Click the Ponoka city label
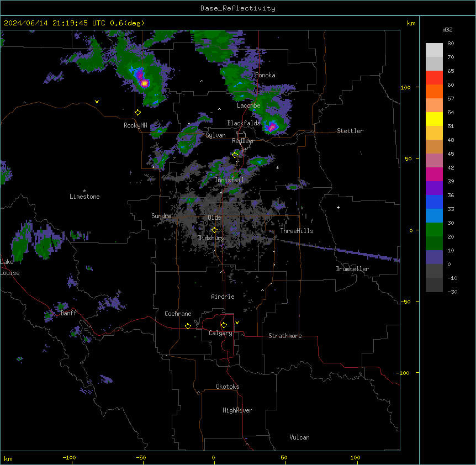 tap(265, 75)
